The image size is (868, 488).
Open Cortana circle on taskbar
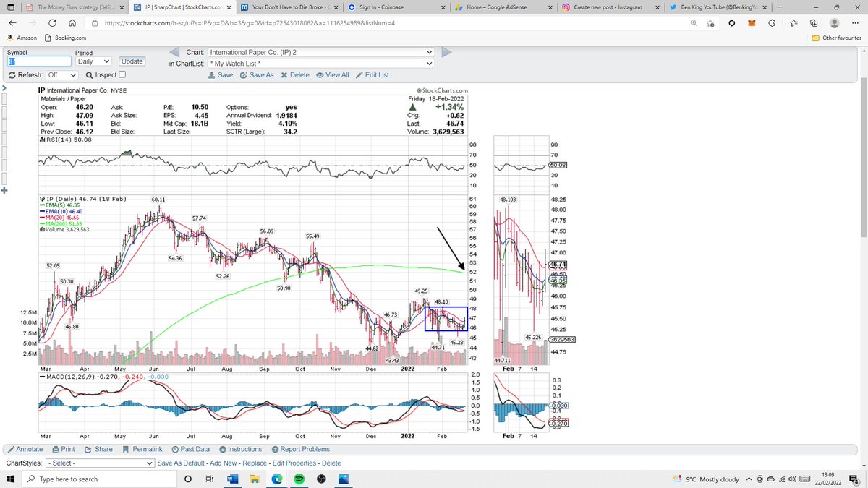pyautogui.click(x=188, y=479)
